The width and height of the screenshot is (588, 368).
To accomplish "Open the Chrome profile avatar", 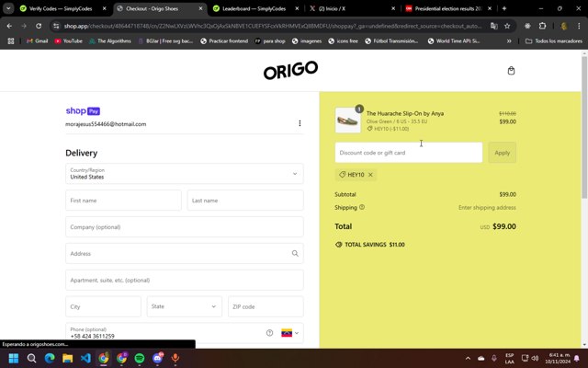I will click(x=563, y=26).
